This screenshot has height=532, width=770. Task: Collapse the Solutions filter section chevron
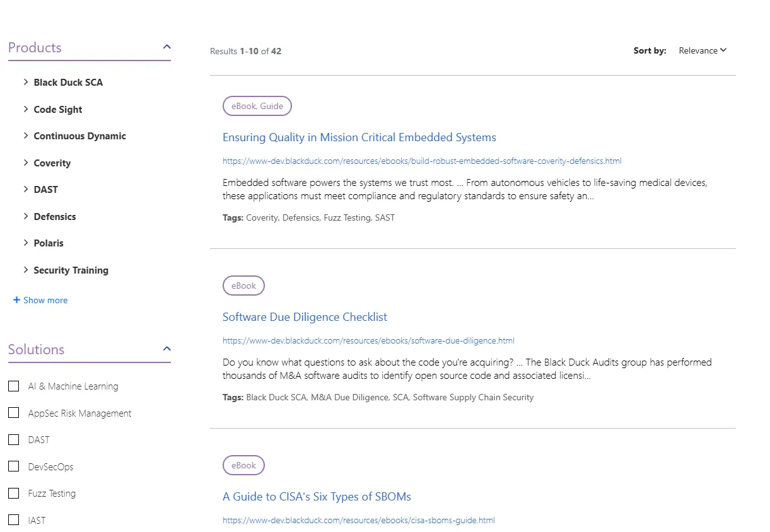(166, 349)
